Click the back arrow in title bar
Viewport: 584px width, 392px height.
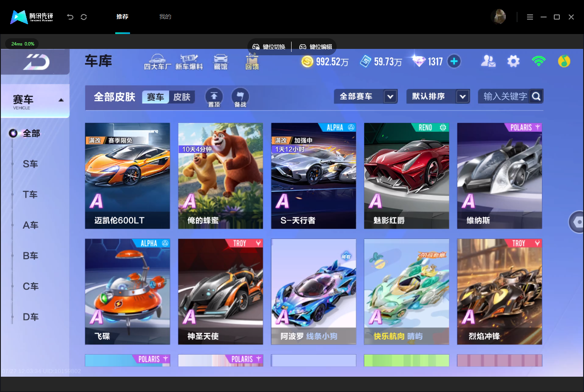70,17
